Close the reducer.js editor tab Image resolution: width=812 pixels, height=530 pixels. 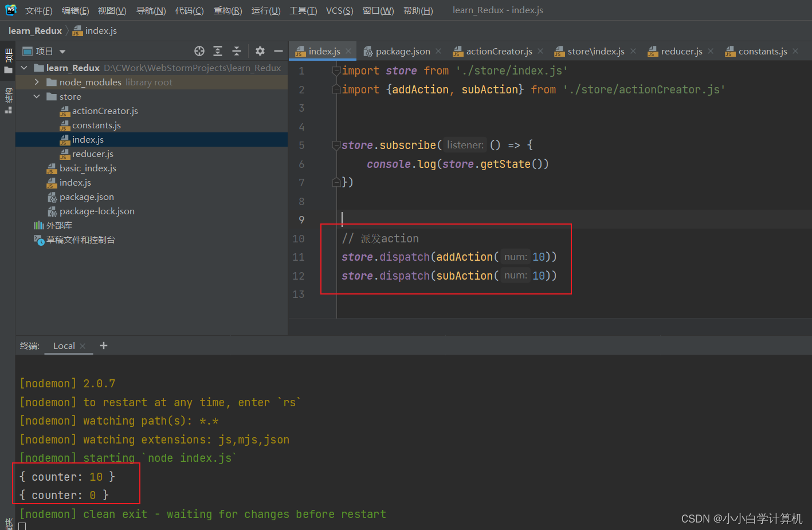711,51
